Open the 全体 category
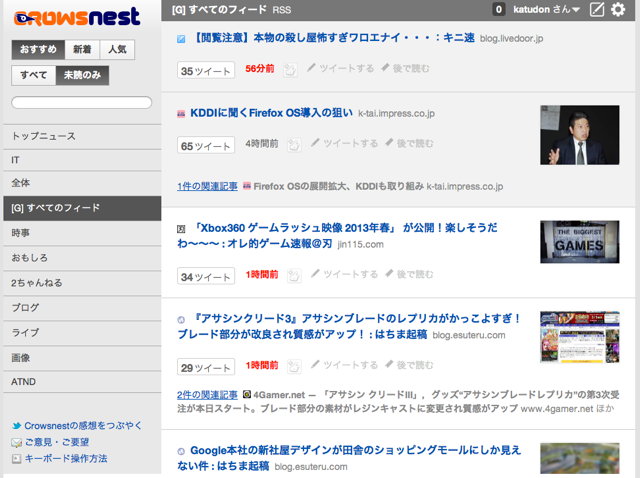This screenshot has width=640, height=478. click(x=82, y=183)
